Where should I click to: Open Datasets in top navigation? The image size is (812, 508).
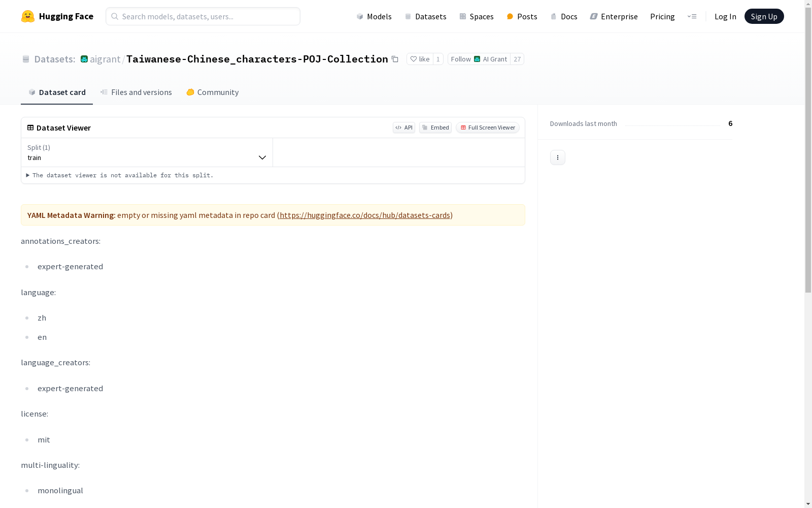point(425,16)
